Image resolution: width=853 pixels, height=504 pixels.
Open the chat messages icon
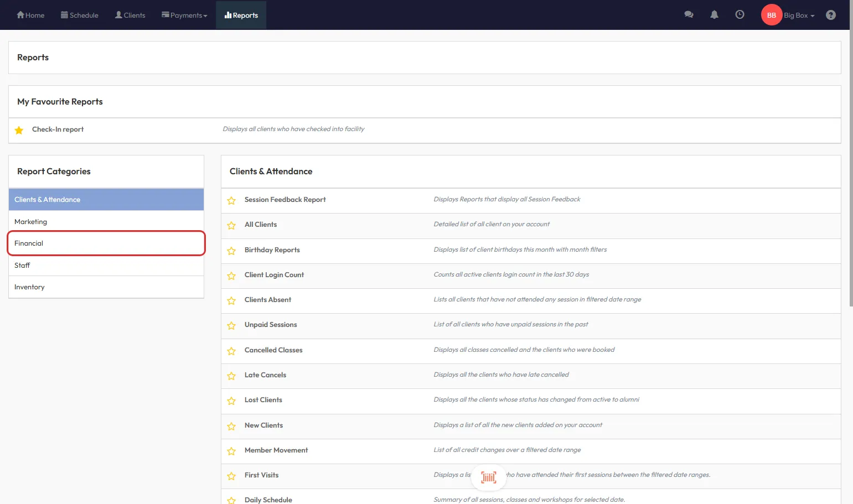click(x=689, y=15)
